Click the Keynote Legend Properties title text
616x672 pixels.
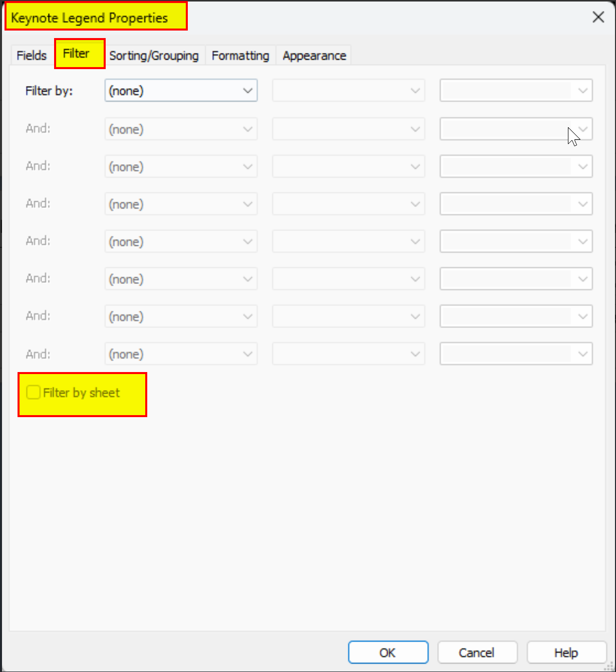[x=89, y=18]
